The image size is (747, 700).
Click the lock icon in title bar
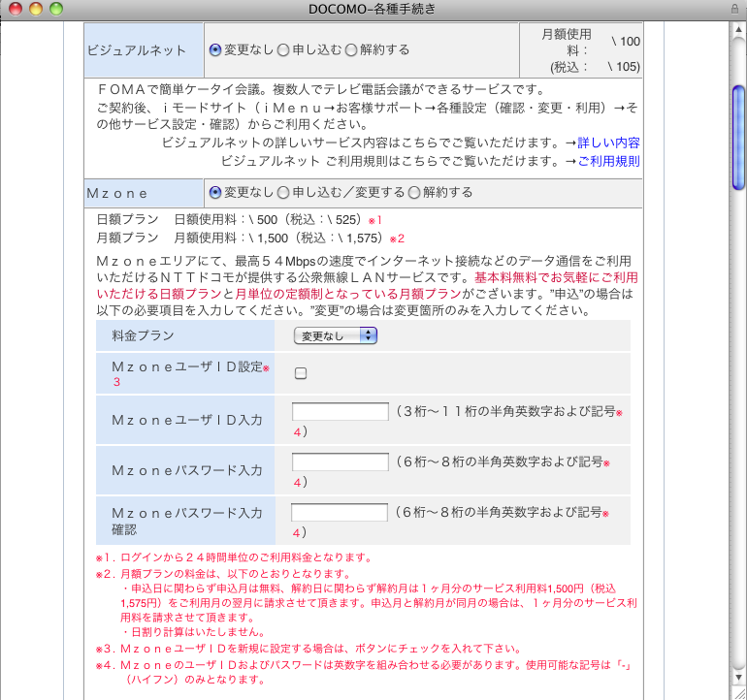tap(734, 9)
